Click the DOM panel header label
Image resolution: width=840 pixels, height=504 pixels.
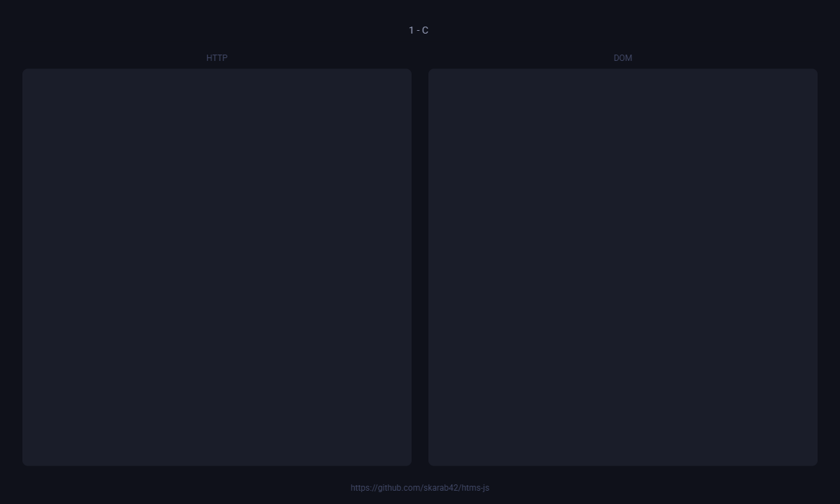coord(623,58)
